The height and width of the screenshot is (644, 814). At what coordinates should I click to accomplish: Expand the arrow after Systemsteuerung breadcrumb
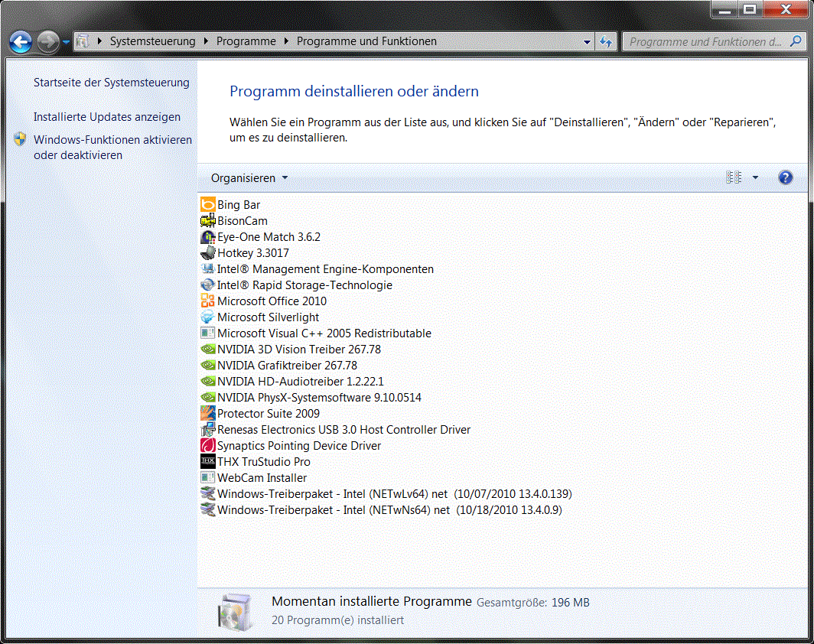point(206,41)
